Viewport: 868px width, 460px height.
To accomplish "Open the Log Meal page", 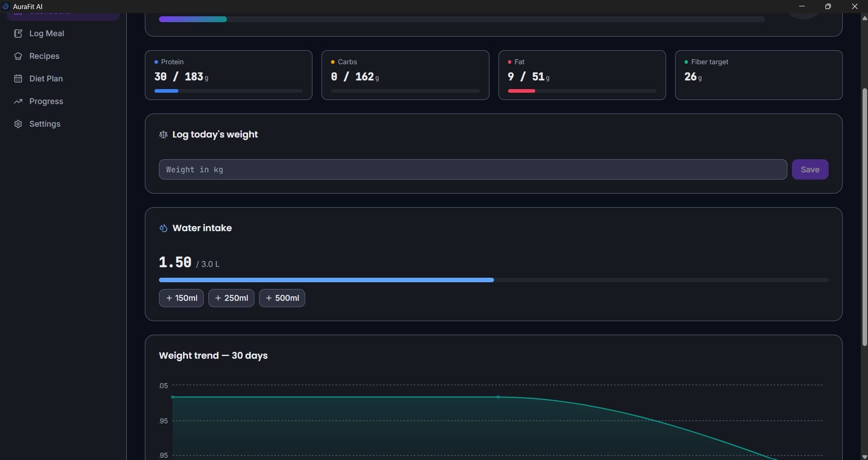I will [x=63, y=33].
